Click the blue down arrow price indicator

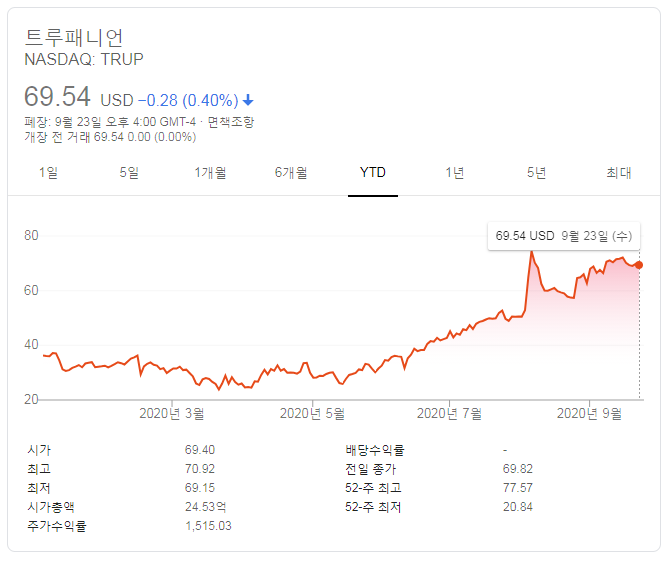[248, 101]
